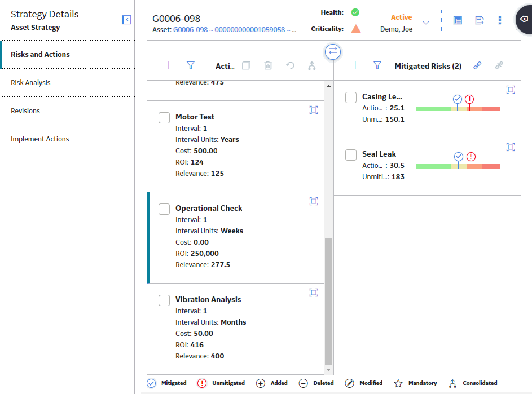The width and height of the screenshot is (532, 394).
Task: Click the Seal Leak risk bar
Action: (x=458, y=166)
